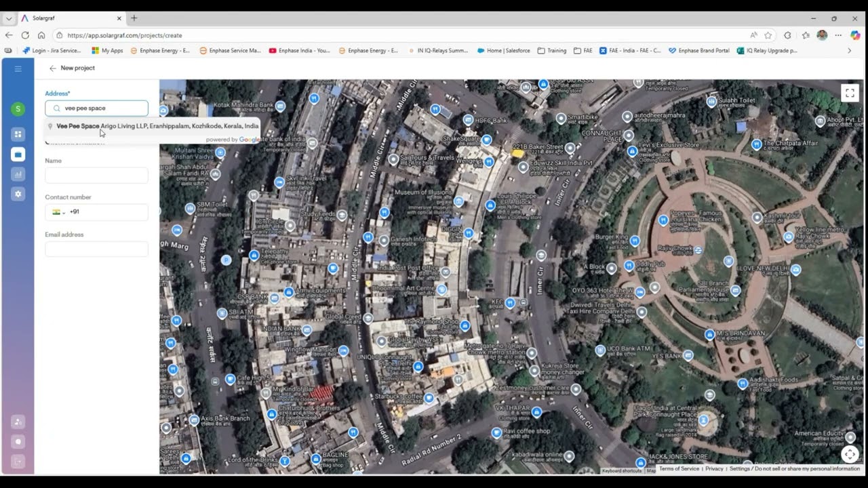Open the favorites list icon
868x488 pixels.
click(806, 35)
